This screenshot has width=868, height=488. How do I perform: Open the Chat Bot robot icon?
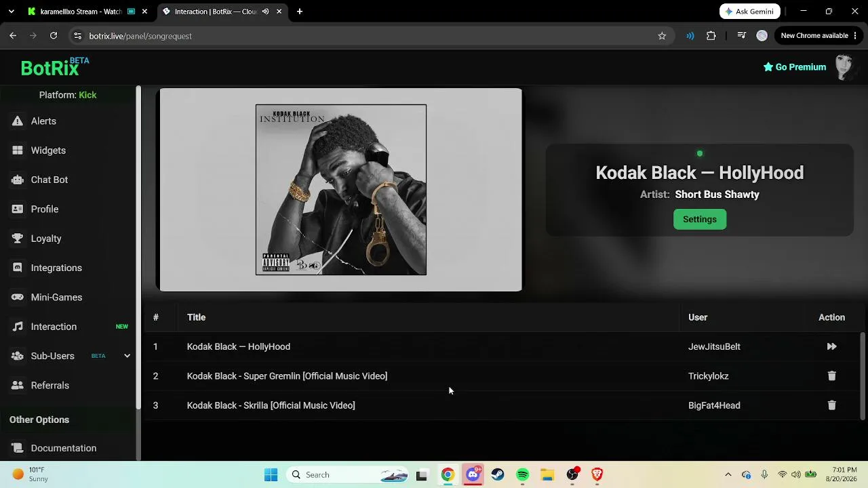[x=18, y=180]
